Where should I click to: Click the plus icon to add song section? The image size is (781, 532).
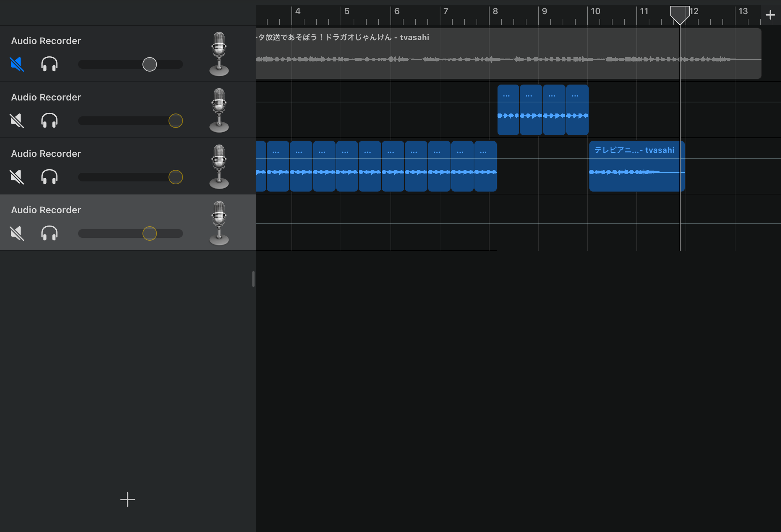click(770, 15)
